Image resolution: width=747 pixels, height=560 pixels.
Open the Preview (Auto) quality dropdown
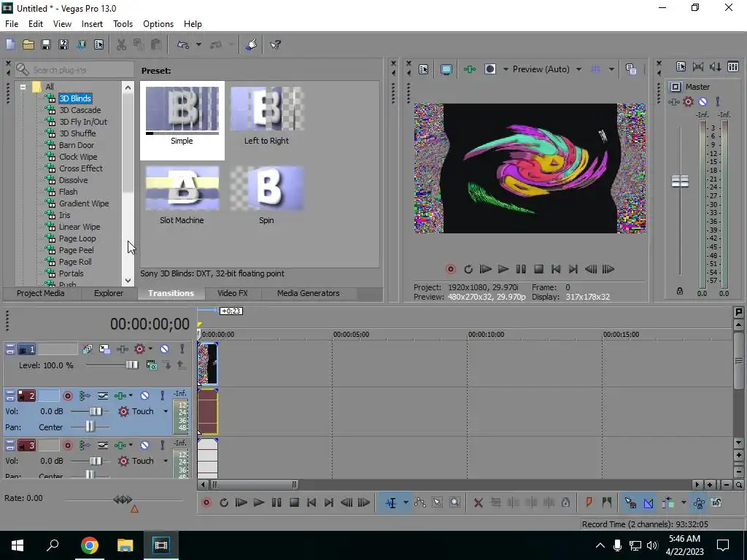(578, 69)
